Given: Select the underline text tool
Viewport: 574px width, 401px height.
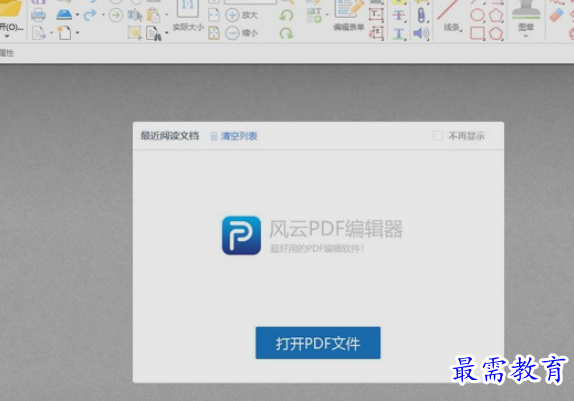Looking at the screenshot, I should (399, 34).
